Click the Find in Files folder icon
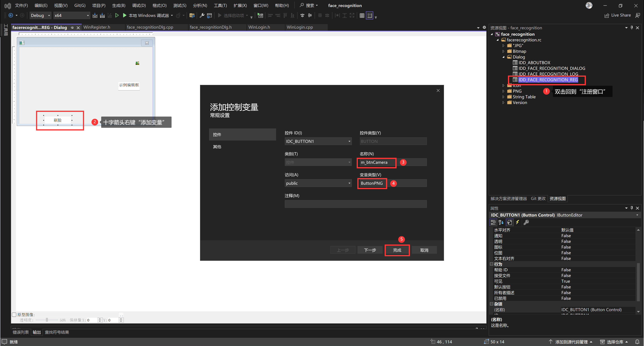 click(x=192, y=16)
